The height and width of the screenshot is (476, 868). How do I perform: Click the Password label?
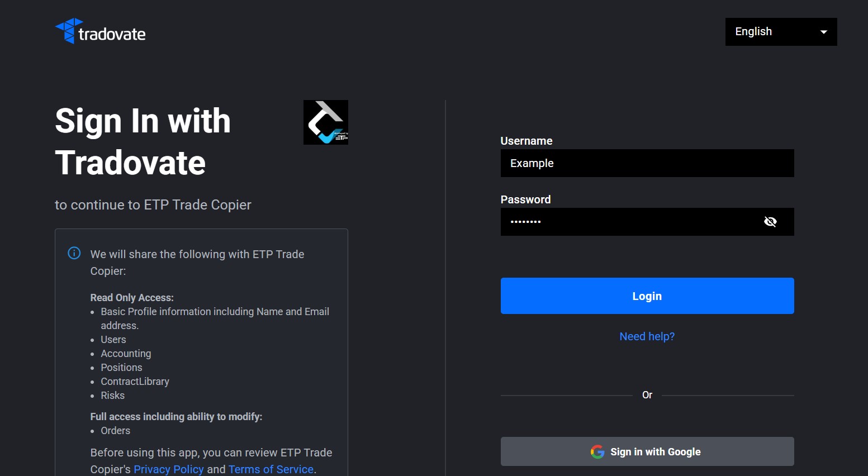(525, 199)
